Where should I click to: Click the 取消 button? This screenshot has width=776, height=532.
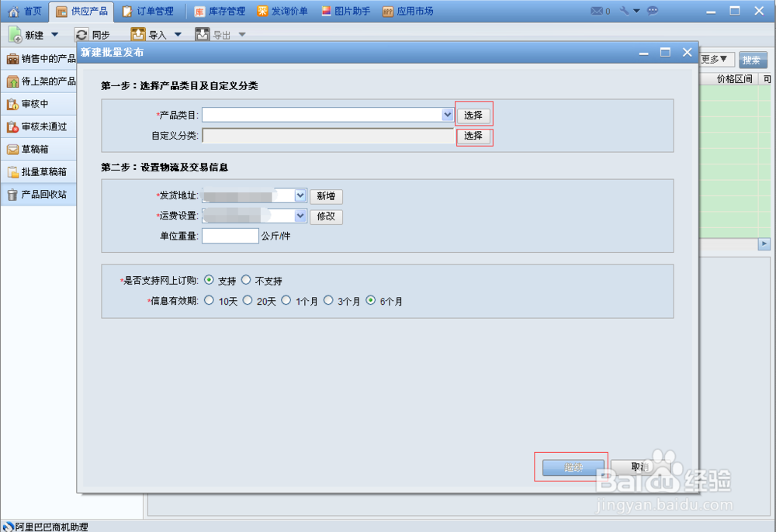(640, 467)
